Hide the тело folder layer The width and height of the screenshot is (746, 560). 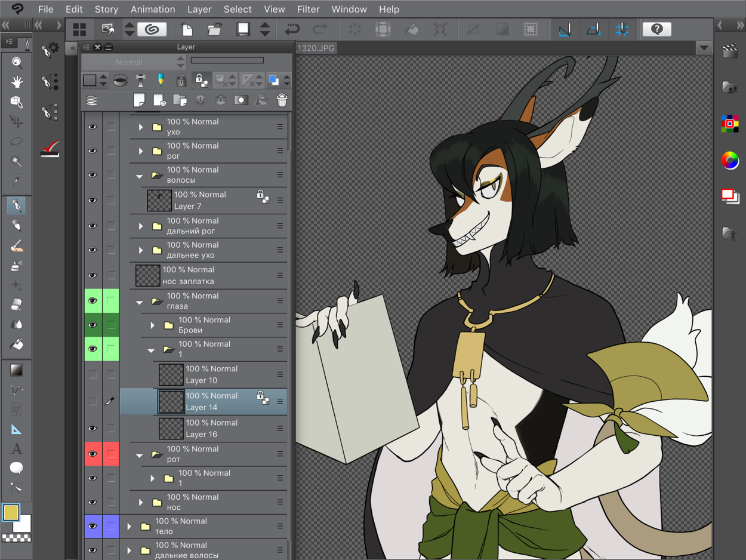pos(93,526)
